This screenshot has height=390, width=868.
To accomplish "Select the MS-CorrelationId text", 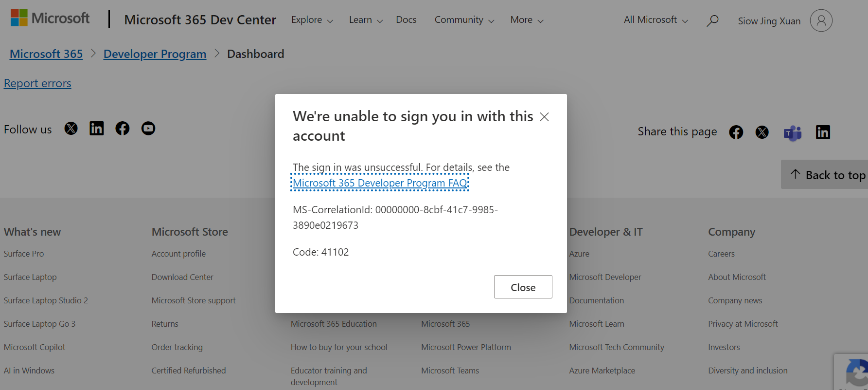I will pos(395,218).
